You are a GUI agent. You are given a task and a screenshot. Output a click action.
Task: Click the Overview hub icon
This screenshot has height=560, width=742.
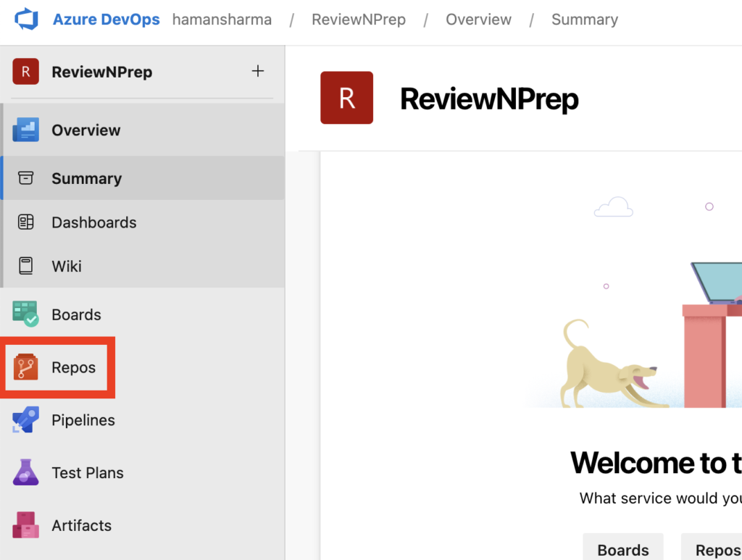pos(25,130)
